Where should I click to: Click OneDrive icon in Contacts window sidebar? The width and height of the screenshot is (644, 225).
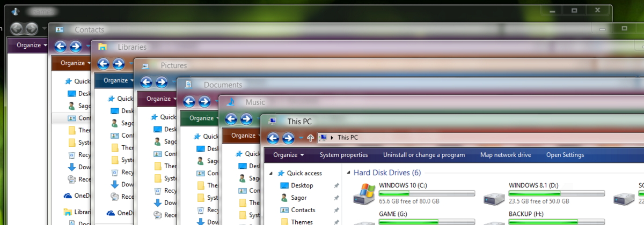pyautogui.click(x=68, y=196)
